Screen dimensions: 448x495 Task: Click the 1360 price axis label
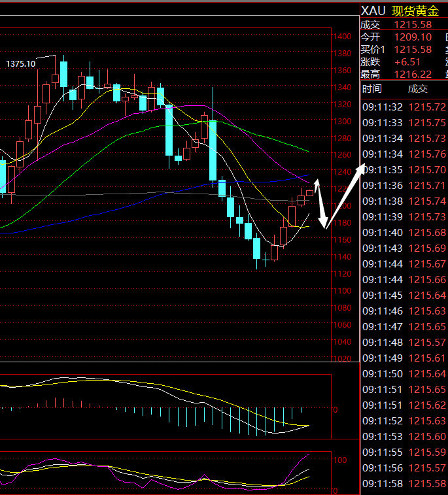(343, 70)
